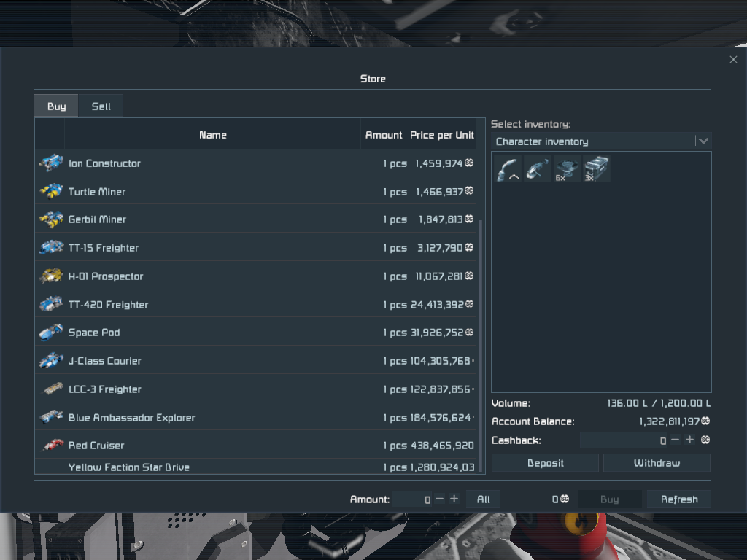The image size is (747, 560).
Task: Decrease Cashback with the minus button
Action: pos(675,440)
